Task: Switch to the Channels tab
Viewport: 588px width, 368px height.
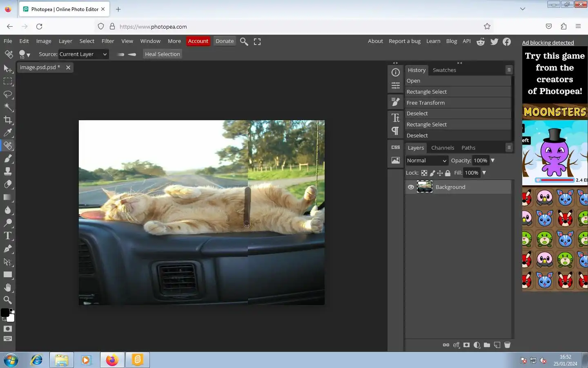Action: [442, 148]
